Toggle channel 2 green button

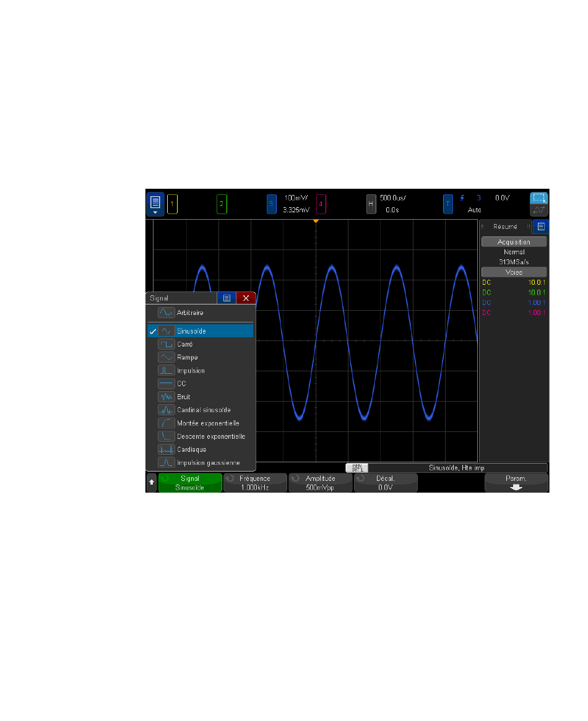point(222,204)
